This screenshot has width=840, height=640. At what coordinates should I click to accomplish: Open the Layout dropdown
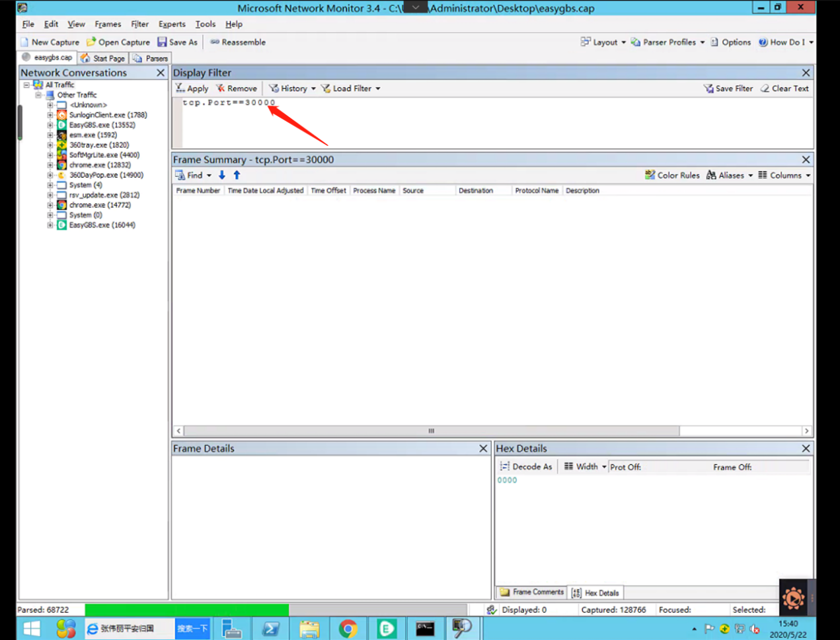tap(603, 42)
